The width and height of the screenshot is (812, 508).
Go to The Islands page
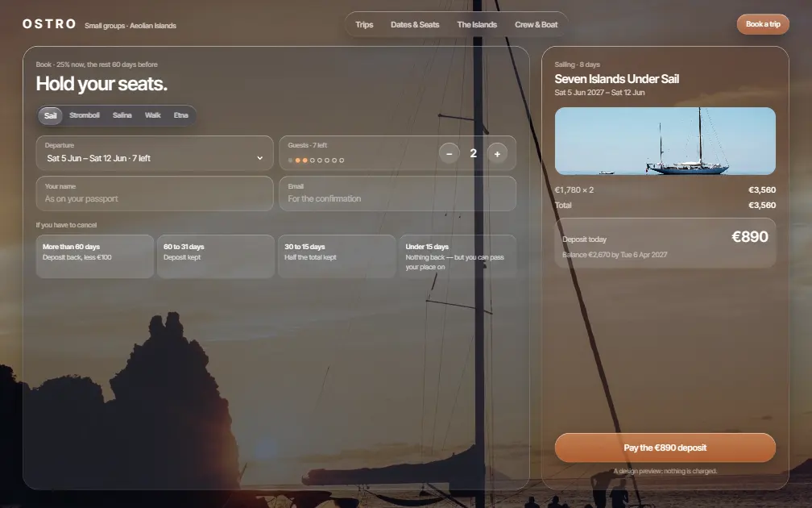[x=477, y=24]
